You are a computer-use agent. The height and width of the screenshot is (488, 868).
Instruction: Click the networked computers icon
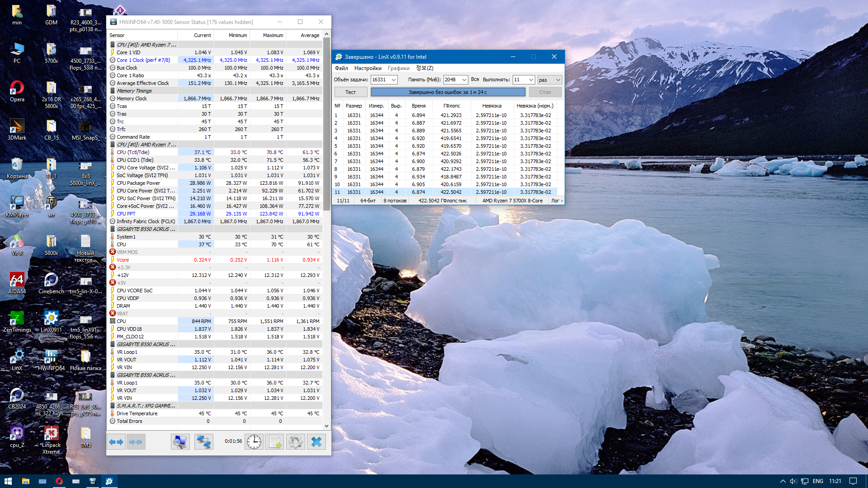203,442
